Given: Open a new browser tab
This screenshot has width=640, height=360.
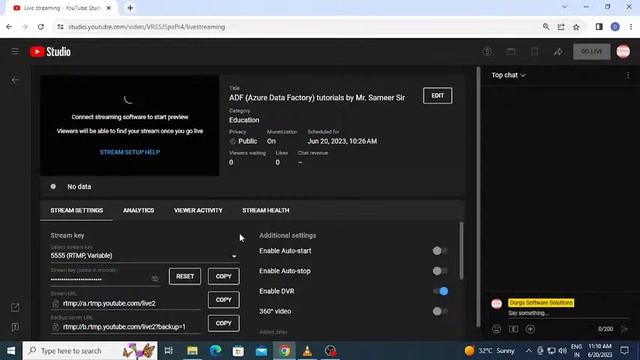Looking at the screenshot, I should [x=130, y=8].
